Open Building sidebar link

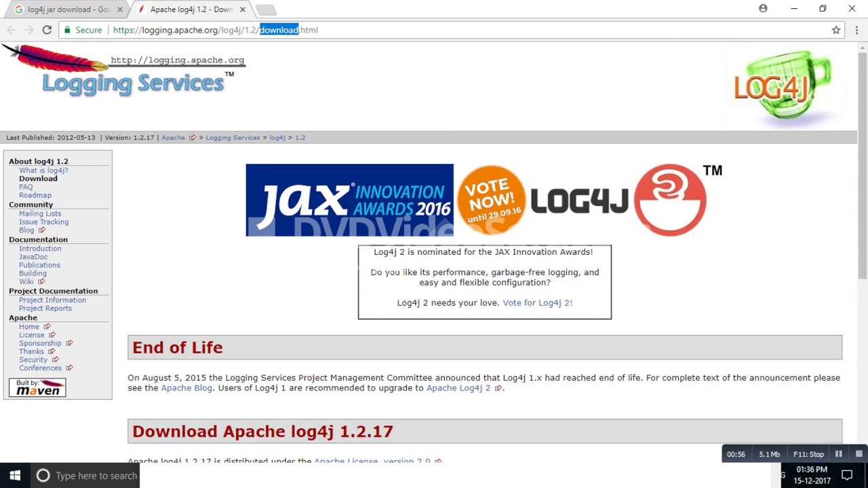pyautogui.click(x=33, y=273)
